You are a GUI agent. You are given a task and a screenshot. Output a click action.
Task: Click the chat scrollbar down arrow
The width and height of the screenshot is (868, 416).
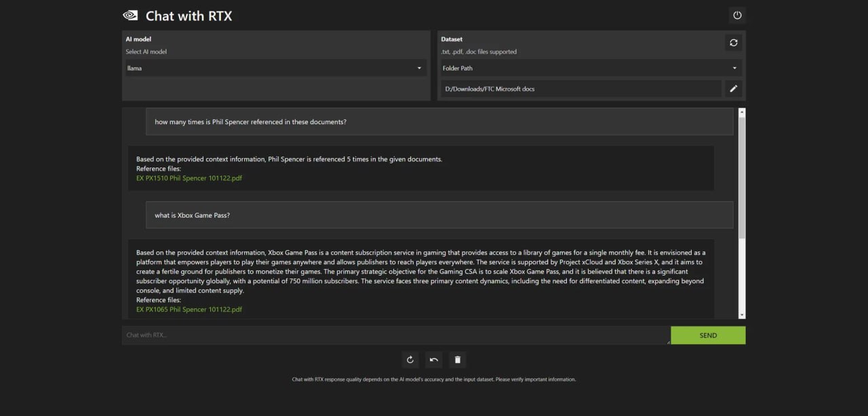point(742,314)
